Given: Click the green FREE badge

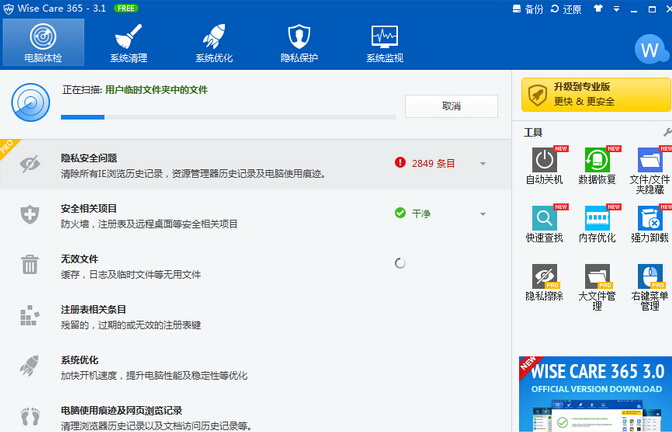Looking at the screenshot, I should 126,8.
